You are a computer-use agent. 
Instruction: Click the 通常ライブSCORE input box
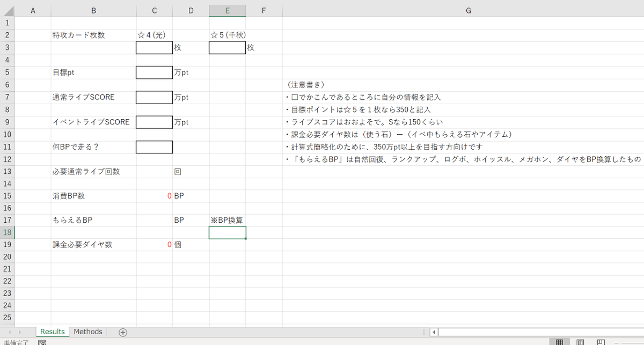(155, 97)
